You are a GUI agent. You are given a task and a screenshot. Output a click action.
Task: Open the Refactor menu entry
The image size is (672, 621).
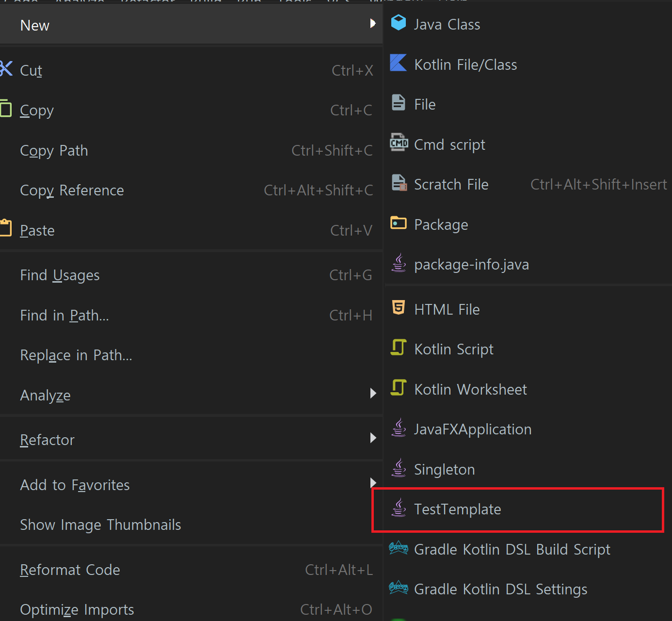(191, 440)
